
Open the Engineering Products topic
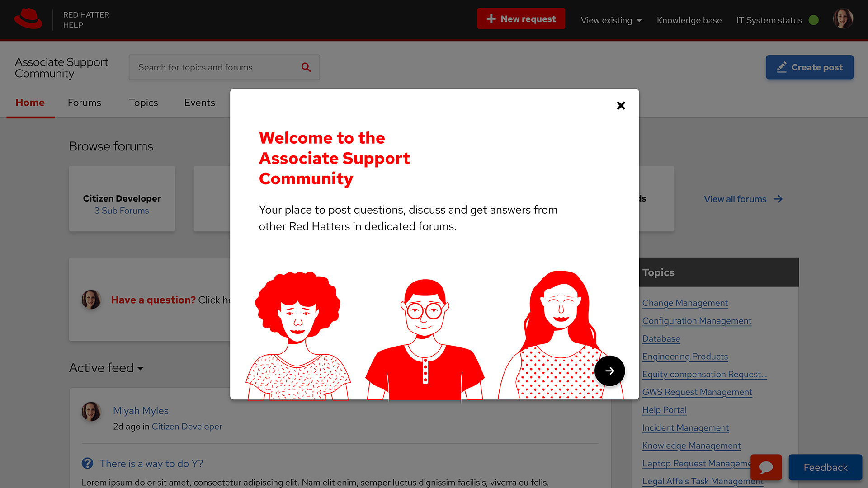pos(685,357)
